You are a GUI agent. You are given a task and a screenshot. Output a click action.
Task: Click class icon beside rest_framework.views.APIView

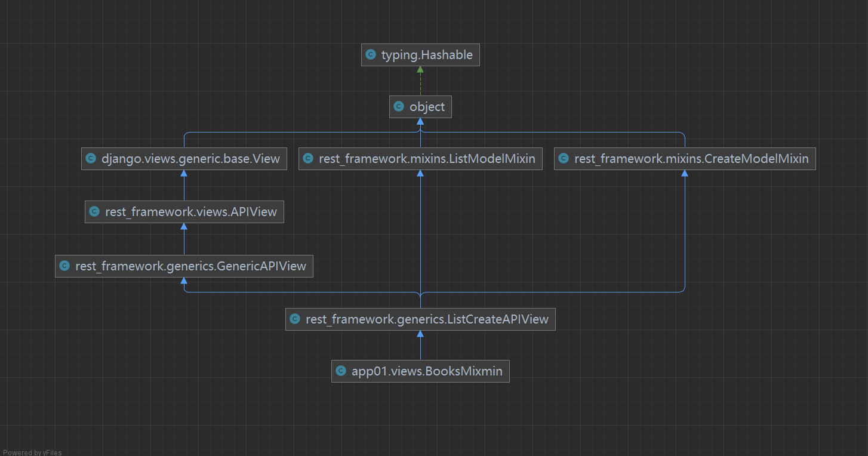(94, 212)
